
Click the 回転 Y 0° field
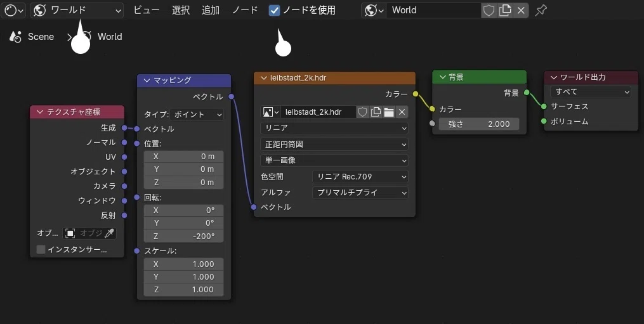click(183, 223)
